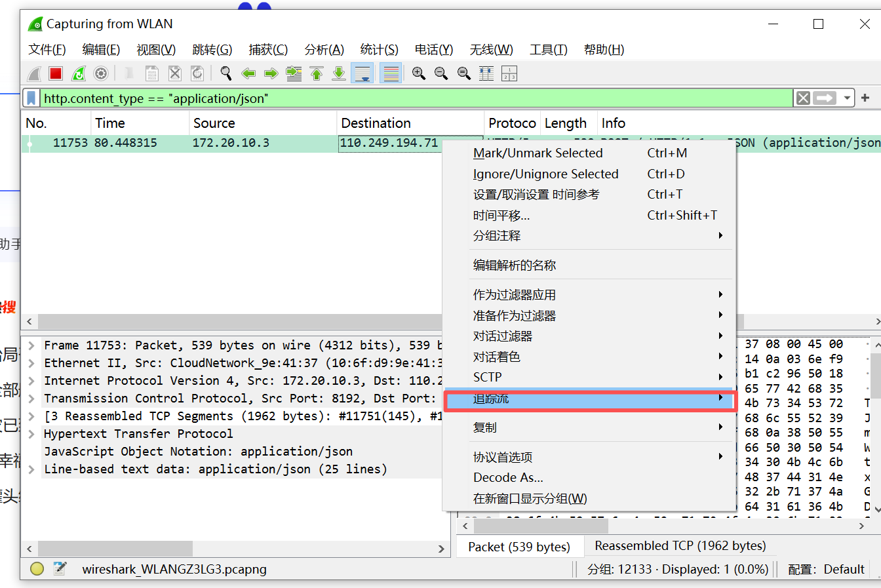The image size is (881, 588).
Task: Open the 捕获(C) menu
Action: point(268,50)
